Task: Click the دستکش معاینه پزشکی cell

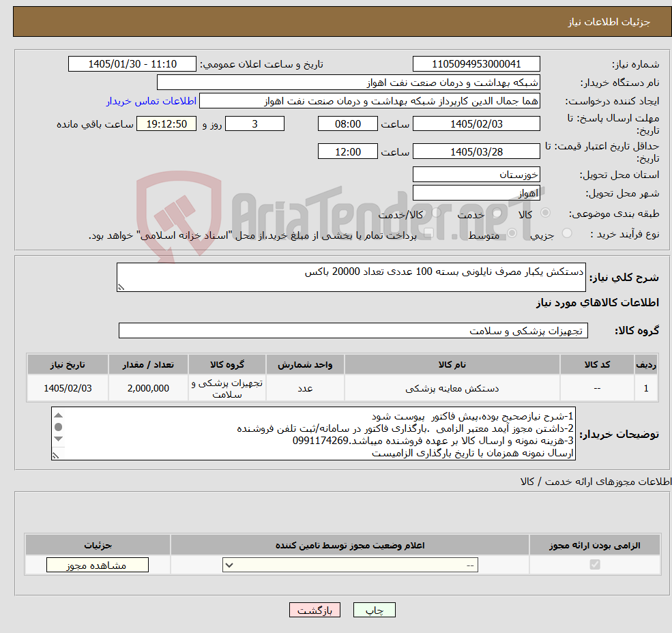Action: 452,388
